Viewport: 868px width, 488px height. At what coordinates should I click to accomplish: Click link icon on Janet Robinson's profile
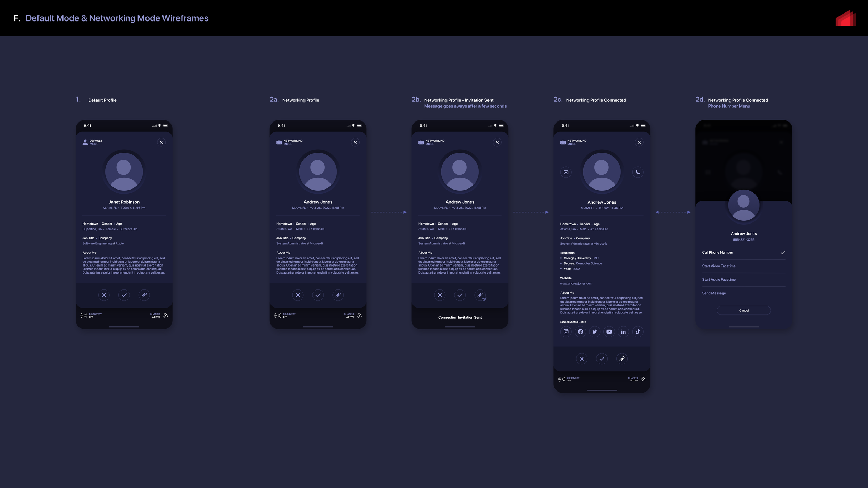(x=144, y=295)
